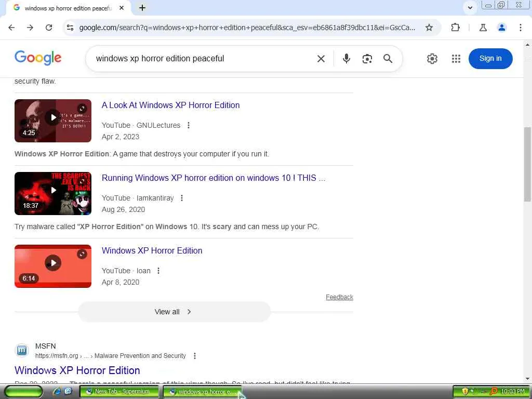Open Running Windows XP horror edition on windows 10 link
The width and height of the screenshot is (532, 399).
pos(214,178)
